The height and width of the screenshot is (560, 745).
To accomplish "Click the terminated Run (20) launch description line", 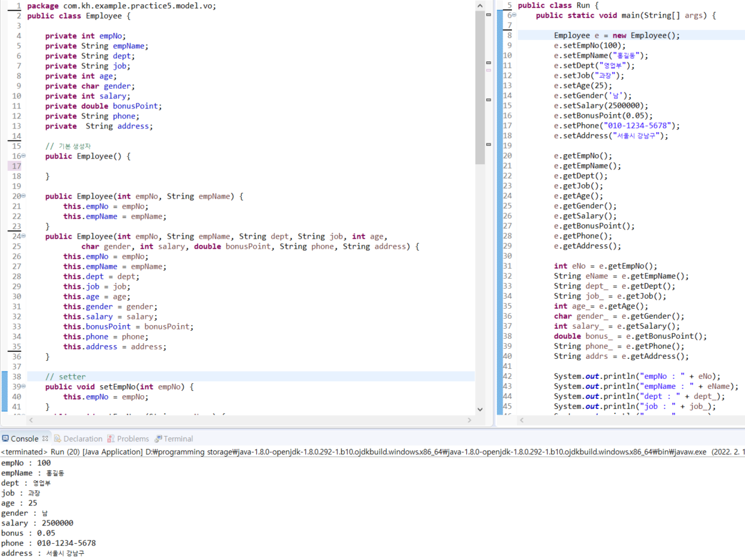I will [372, 452].
